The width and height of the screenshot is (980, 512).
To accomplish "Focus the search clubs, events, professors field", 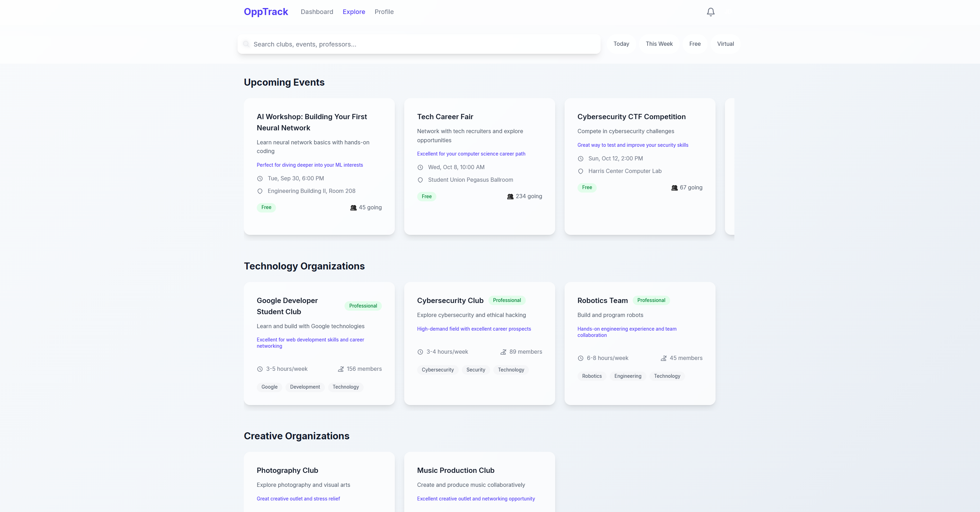I will point(422,44).
